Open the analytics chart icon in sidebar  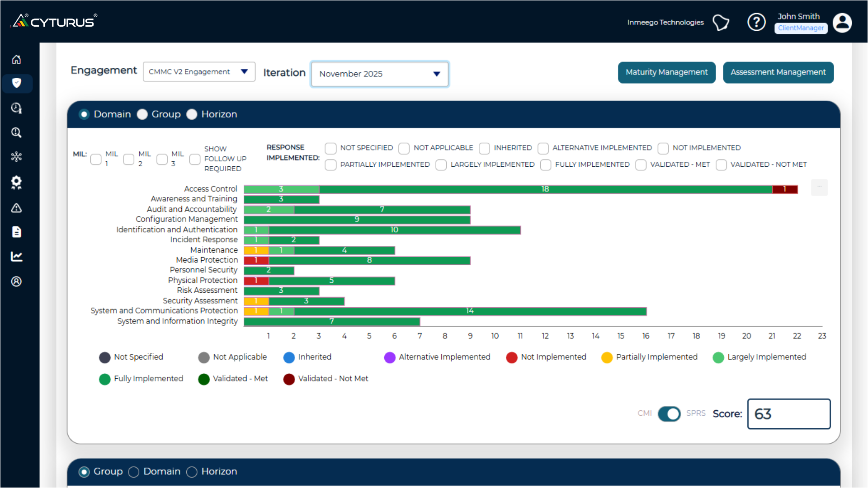tap(17, 256)
